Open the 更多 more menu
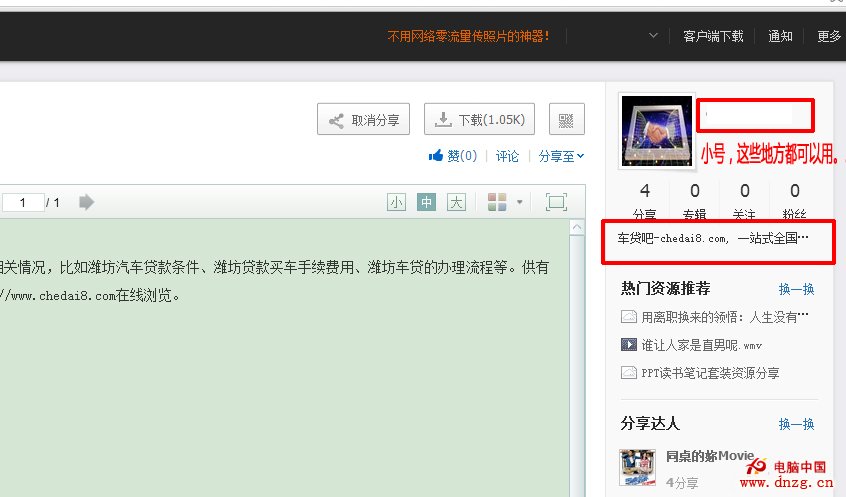This screenshot has width=846, height=497. (829, 36)
